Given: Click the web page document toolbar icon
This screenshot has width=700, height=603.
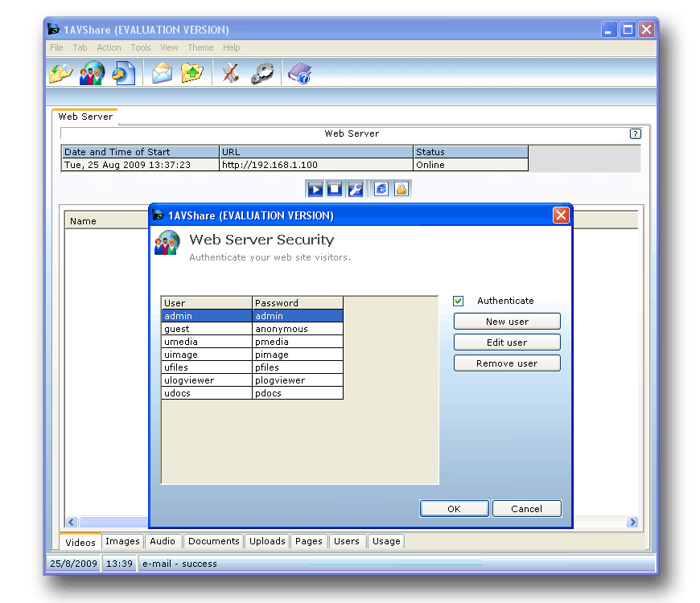Looking at the screenshot, I should tap(123, 72).
